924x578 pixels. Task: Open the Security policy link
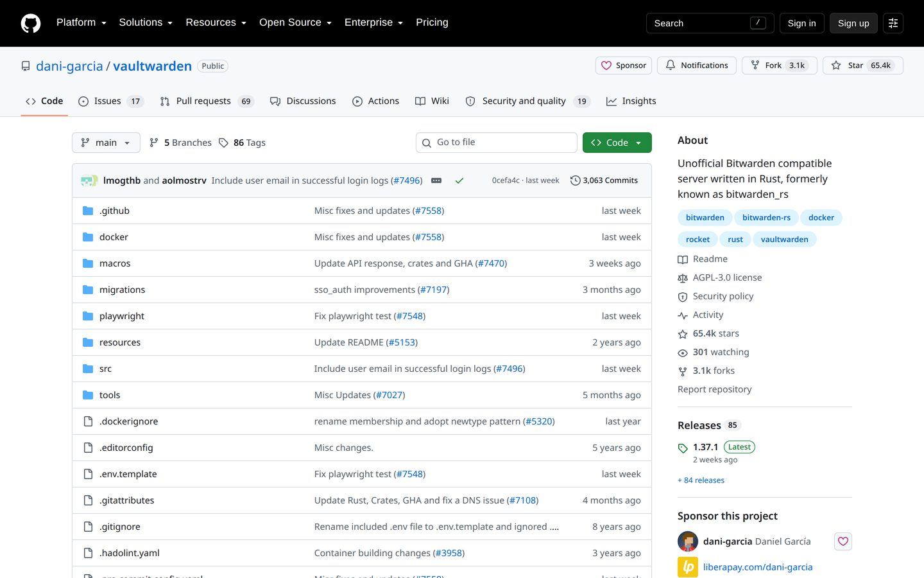(715, 296)
